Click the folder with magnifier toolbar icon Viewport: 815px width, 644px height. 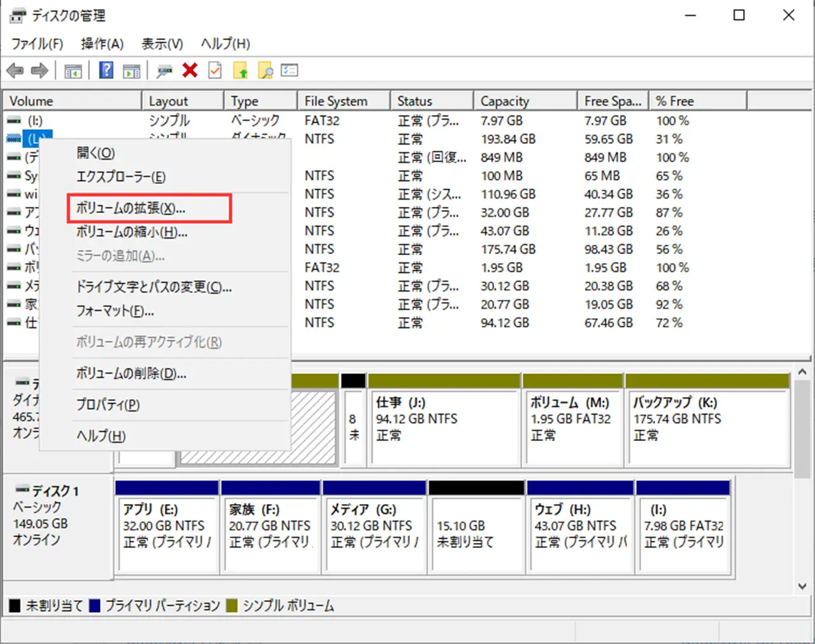pyautogui.click(x=266, y=71)
